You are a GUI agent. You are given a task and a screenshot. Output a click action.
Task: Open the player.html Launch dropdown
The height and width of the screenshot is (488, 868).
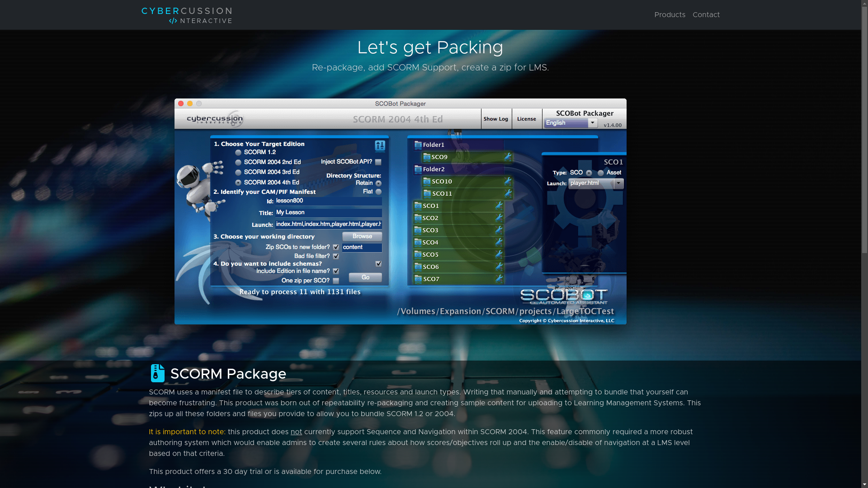point(596,183)
